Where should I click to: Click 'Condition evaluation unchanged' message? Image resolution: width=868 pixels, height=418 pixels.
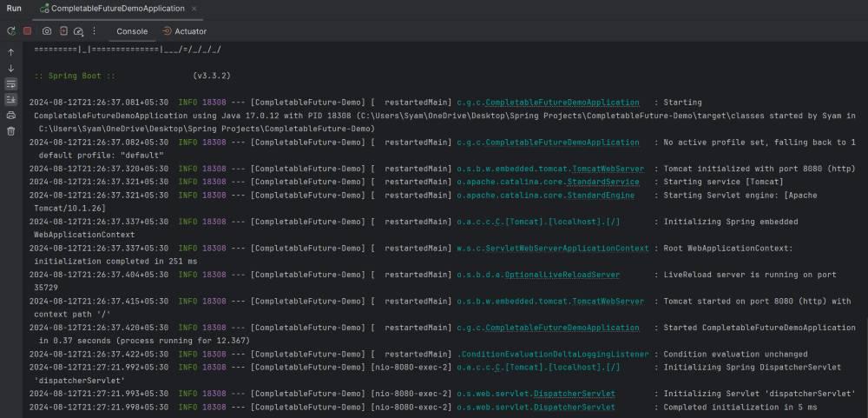pyautogui.click(x=735, y=355)
